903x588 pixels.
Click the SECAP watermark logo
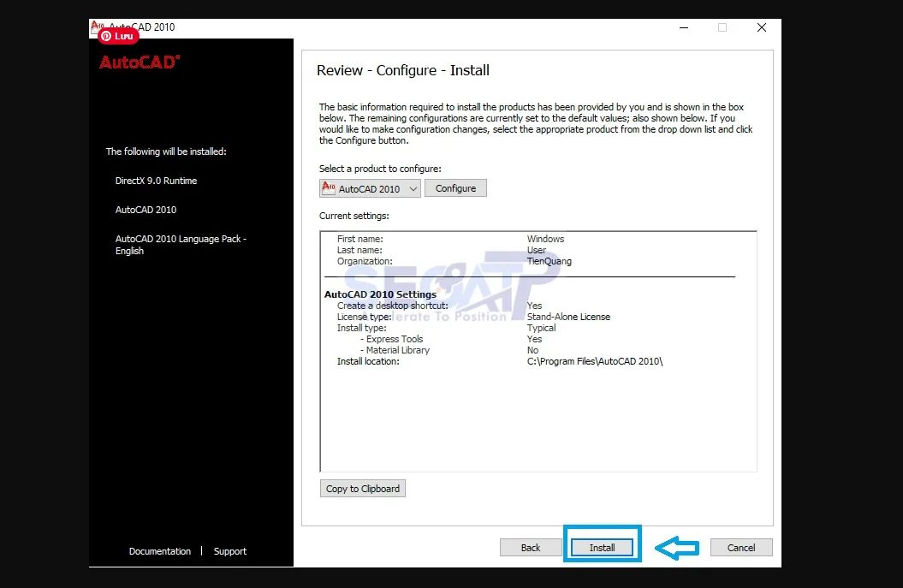click(462, 287)
